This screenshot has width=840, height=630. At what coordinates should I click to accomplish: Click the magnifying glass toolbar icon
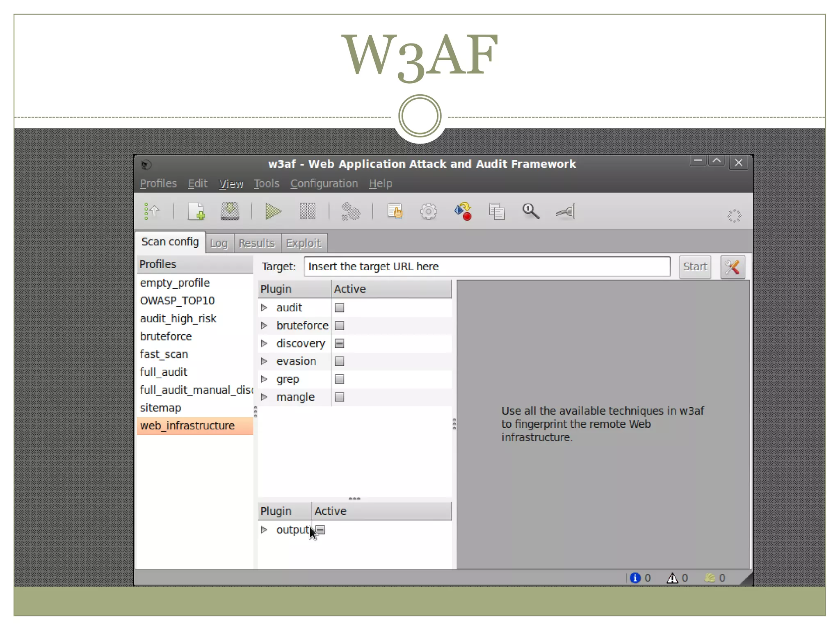[x=530, y=212]
